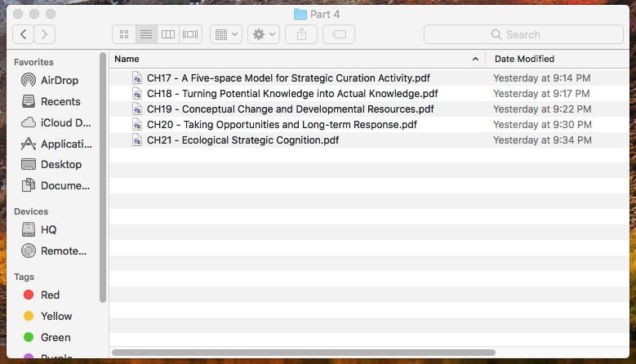
Task: Open Recents in the sidebar
Action: click(x=60, y=101)
